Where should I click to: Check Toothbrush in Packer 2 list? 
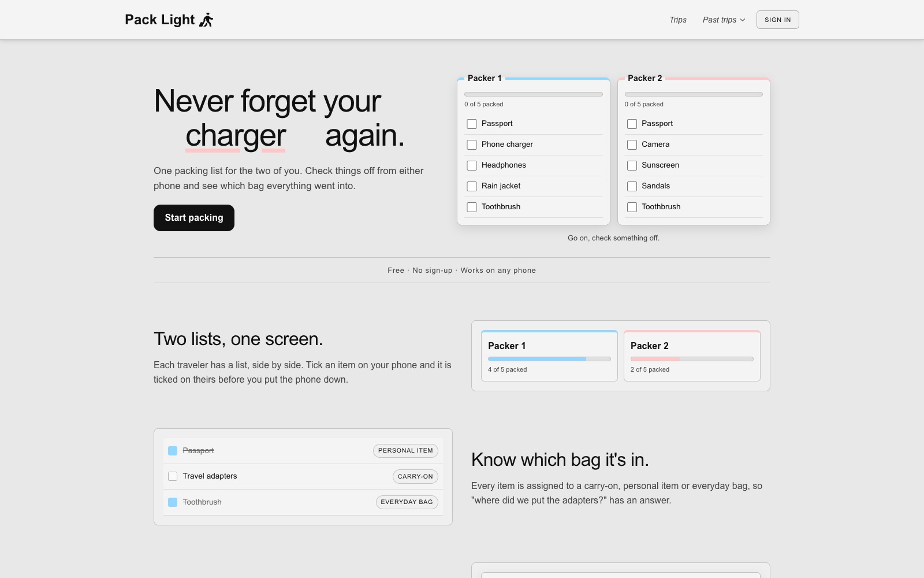click(x=632, y=207)
